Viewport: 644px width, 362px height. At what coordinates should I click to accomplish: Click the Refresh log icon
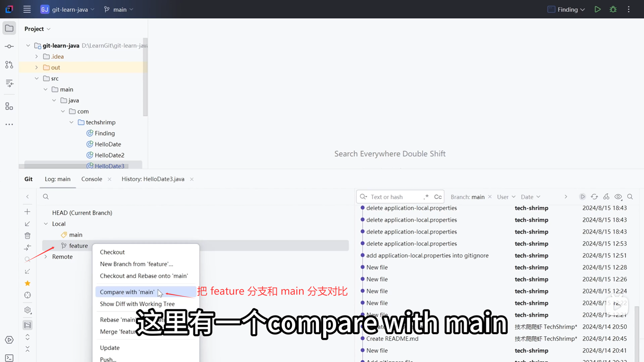click(x=594, y=197)
